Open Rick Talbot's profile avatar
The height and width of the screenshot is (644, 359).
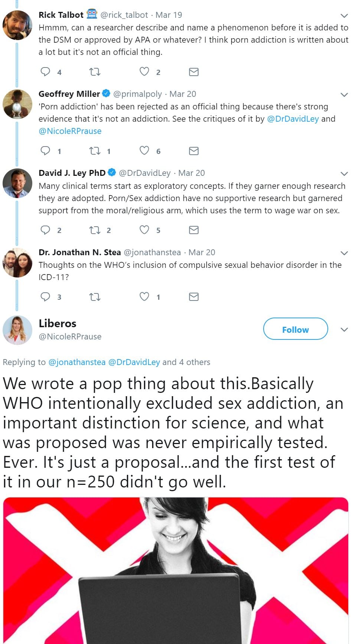17,25
